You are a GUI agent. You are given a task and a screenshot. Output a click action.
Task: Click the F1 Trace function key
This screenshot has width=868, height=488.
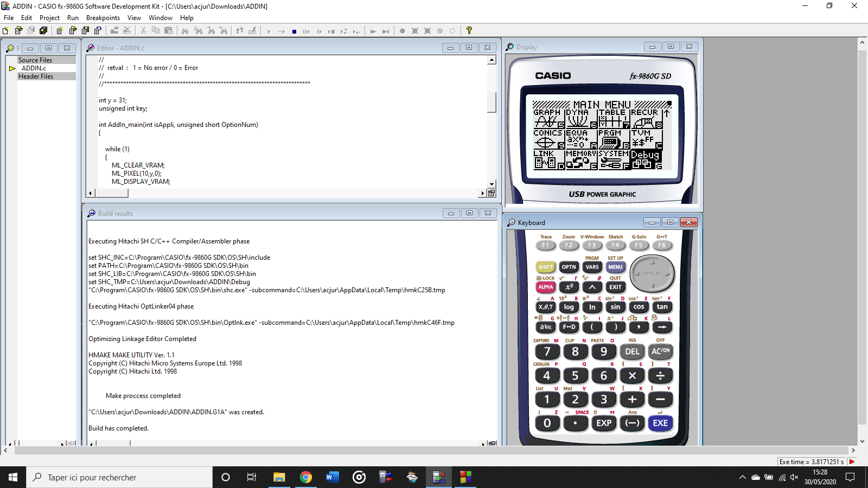coord(545,245)
